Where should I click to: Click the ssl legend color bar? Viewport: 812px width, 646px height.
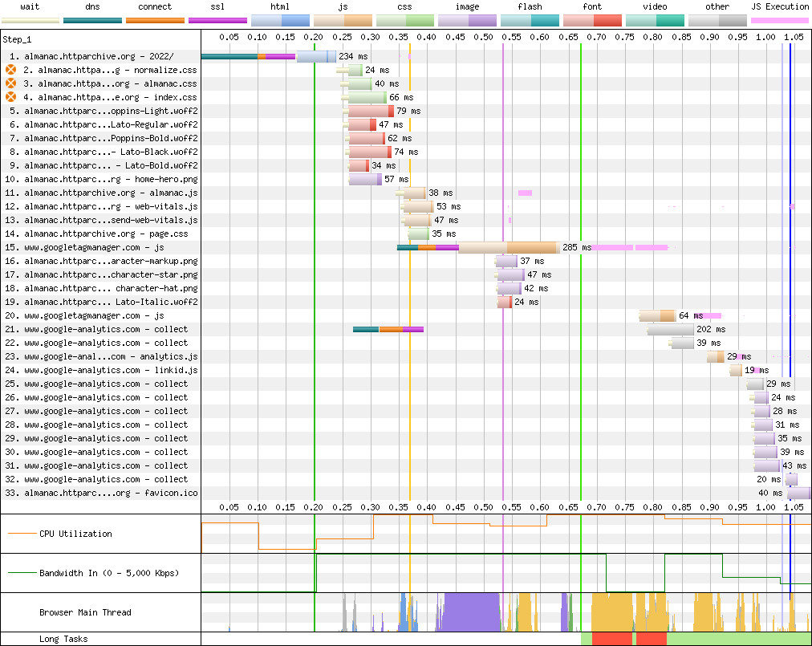tap(217, 19)
